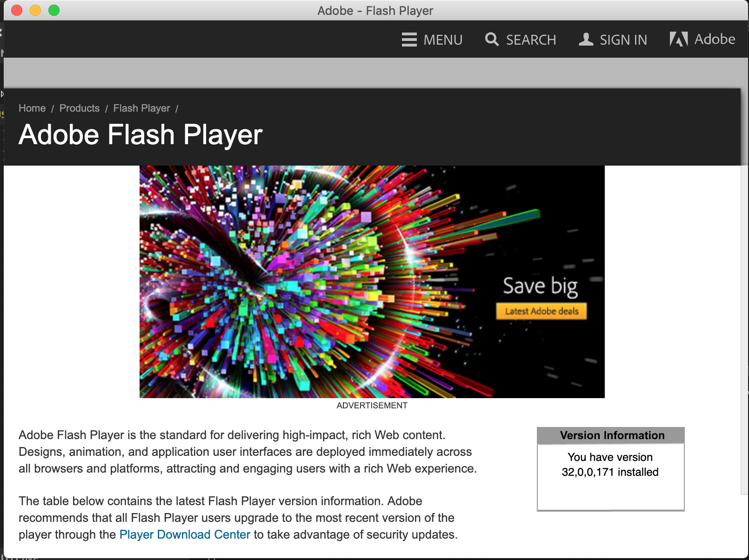This screenshot has width=749, height=560.
Task: Click the paragraph starting 'The table below contains'
Action: (x=238, y=518)
